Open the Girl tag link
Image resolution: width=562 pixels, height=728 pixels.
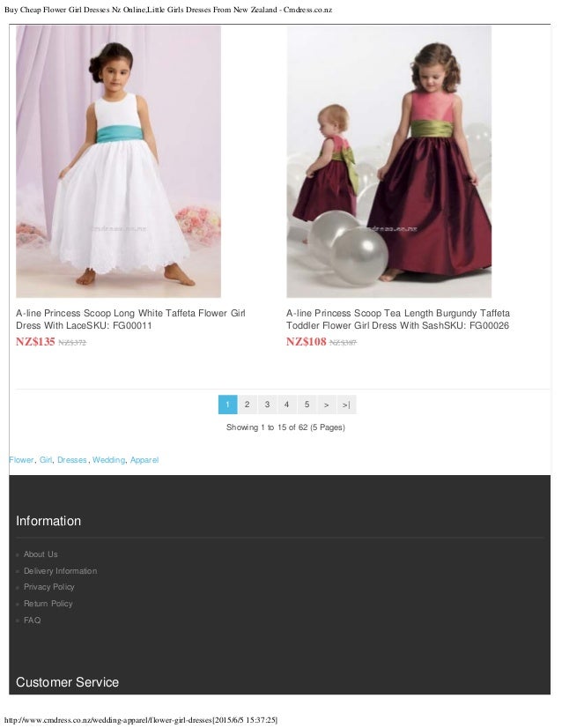(x=46, y=460)
